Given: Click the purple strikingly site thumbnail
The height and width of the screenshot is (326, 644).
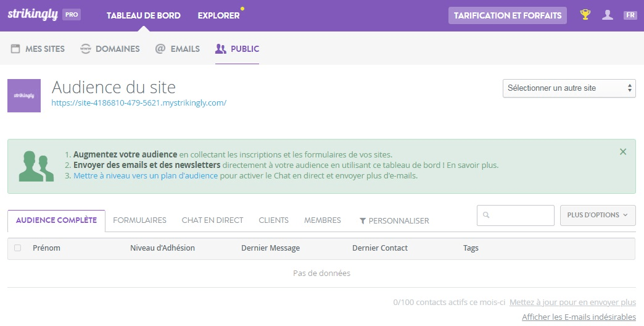Looking at the screenshot, I should (x=24, y=96).
